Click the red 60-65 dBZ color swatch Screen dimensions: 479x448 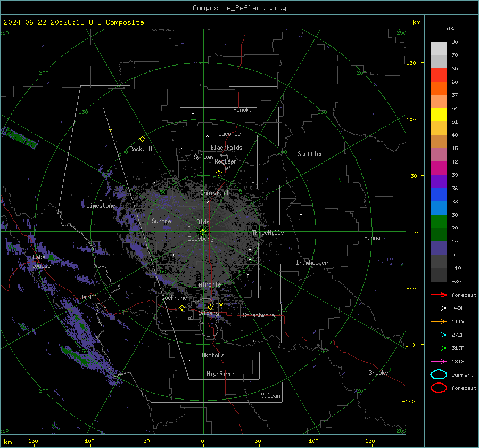[439, 75]
